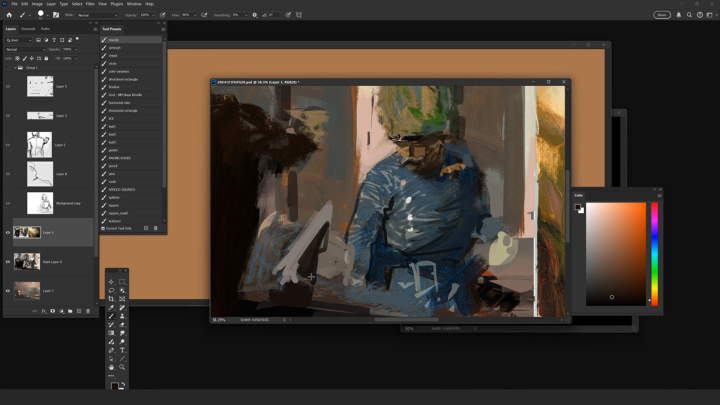Switch to the Channels tab
720x405 pixels.
pos(28,29)
